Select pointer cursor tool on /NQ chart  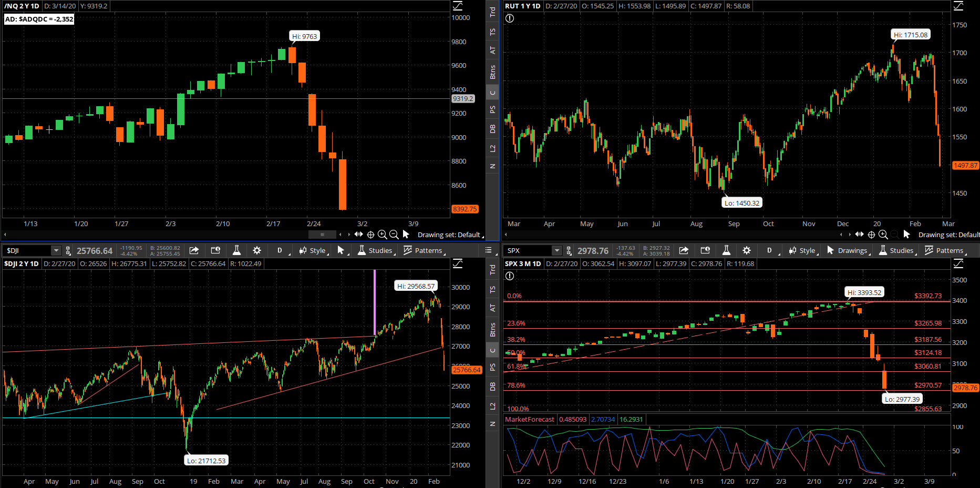(406, 235)
